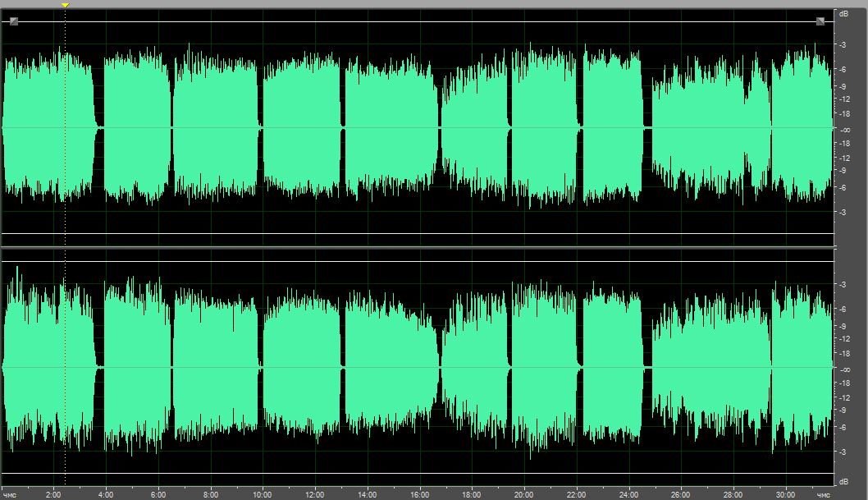The image size is (868, 500).
Task: Select the 28:00 mark on the ruler
Action: click(733, 494)
